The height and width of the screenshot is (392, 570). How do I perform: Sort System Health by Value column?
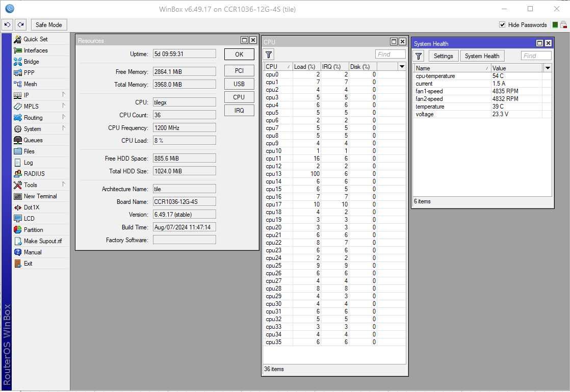(516, 68)
